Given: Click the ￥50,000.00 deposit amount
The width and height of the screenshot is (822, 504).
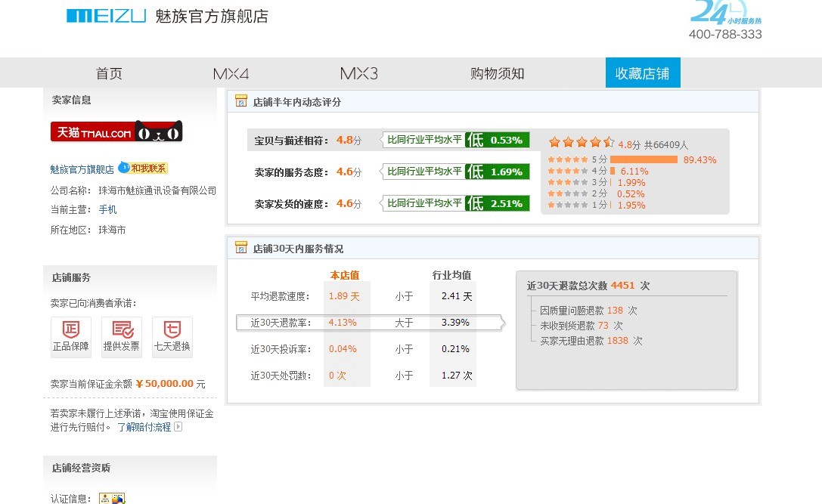Looking at the screenshot, I should pos(164,384).
